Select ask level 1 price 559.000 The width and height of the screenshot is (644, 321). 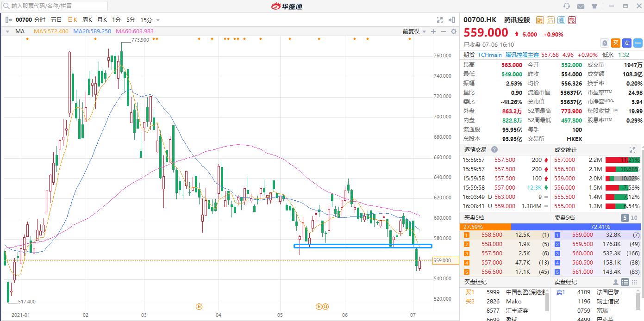pyautogui.click(x=583, y=235)
